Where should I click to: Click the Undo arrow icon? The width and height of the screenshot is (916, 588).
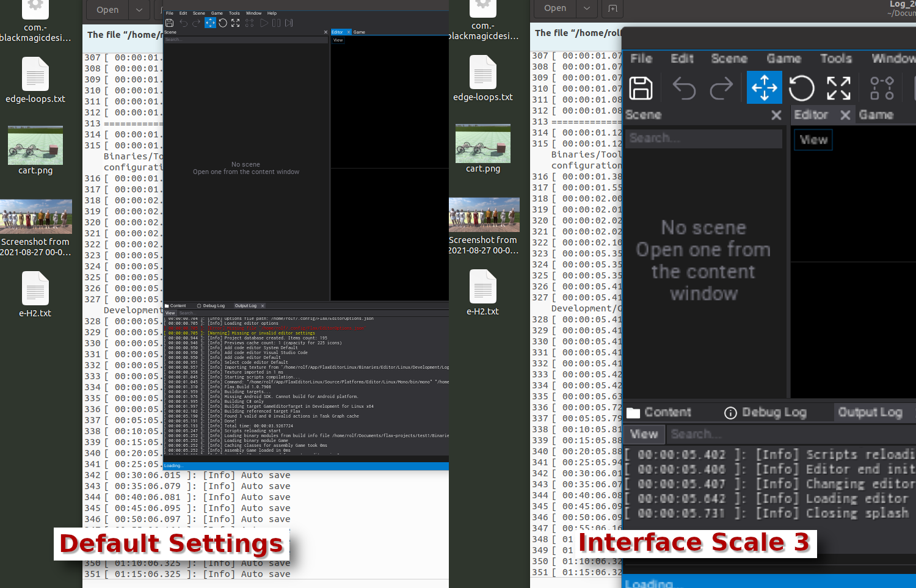(183, 23)
